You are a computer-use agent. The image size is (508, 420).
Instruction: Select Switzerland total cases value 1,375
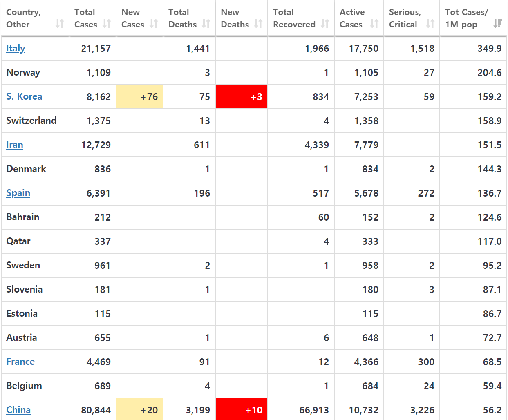[99, 121]
